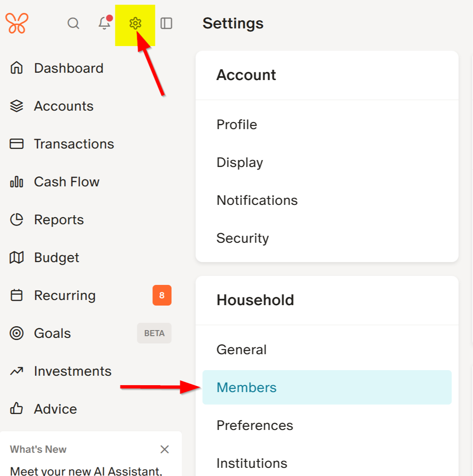Click the Cash Flow bar chart icon
This screenshot has height=476, width=473.
[x=16, y=182]
